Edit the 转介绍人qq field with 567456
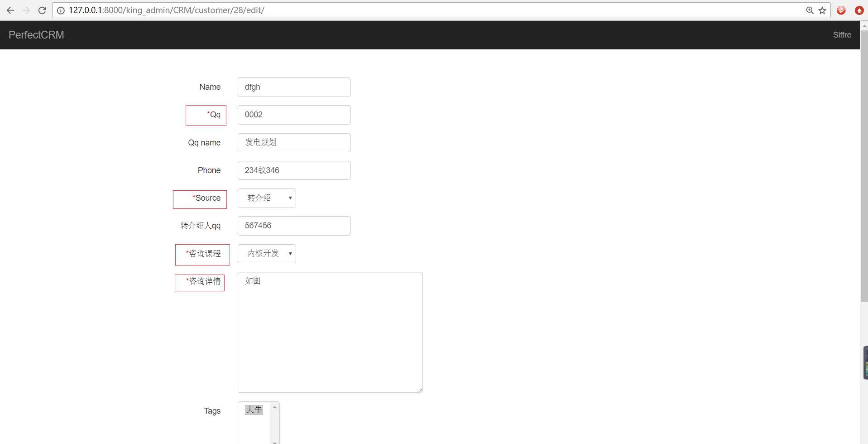This screenshot has height=444, width=868. [x=294, y=226]
